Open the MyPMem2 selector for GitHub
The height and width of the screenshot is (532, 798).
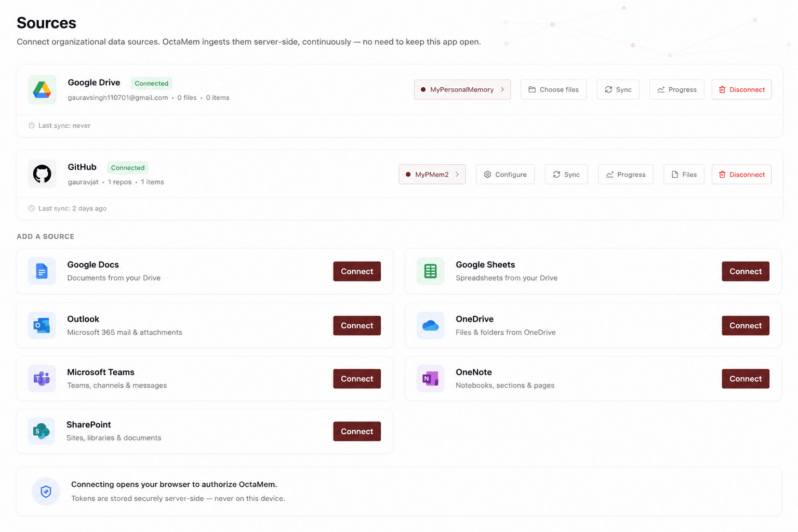tap(432, 175)
